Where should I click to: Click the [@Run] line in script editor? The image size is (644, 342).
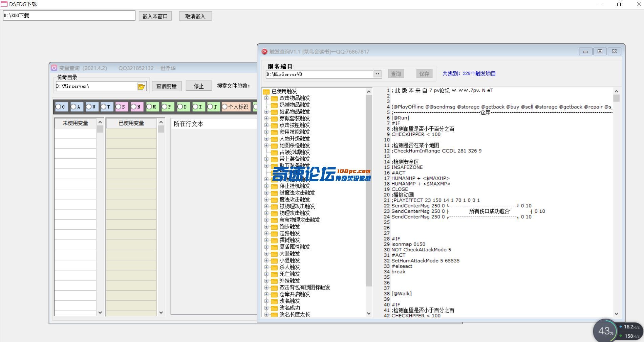(400, 118)
